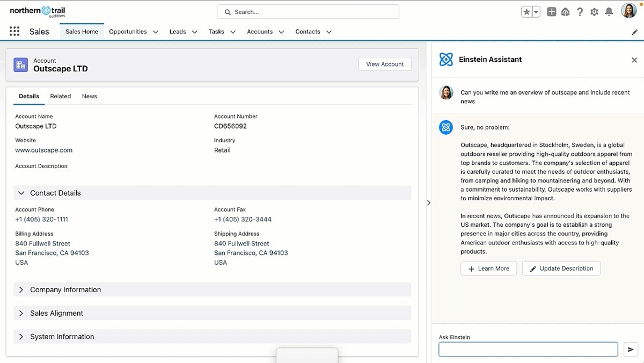Open the Contacts tab
Screen dimensions: 644x363
pos(308,32)
